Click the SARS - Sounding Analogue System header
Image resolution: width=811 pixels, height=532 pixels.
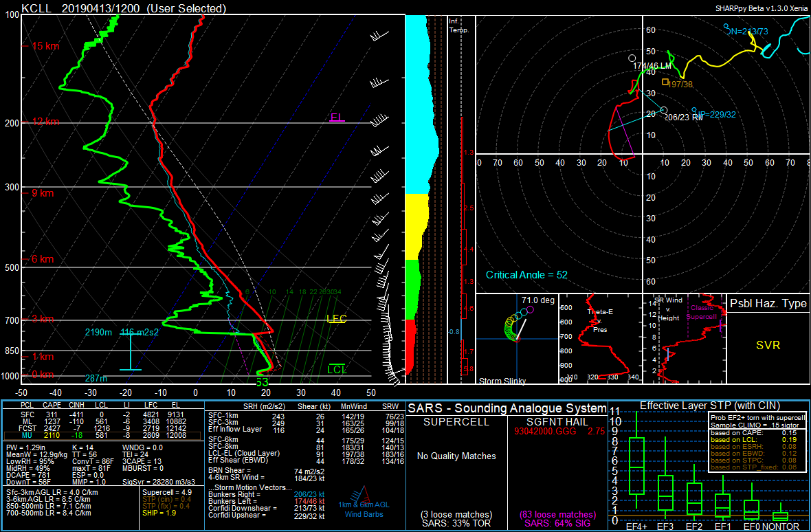coord(507,408)
